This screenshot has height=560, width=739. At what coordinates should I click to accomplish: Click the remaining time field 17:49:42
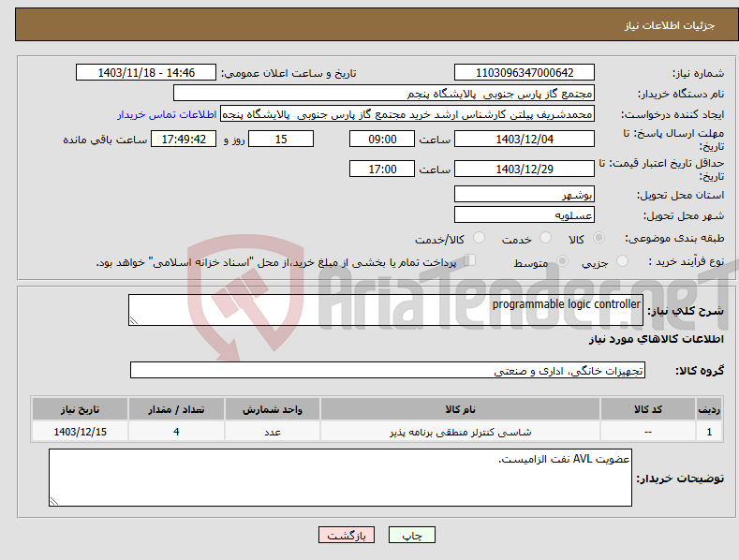(184, 139)
